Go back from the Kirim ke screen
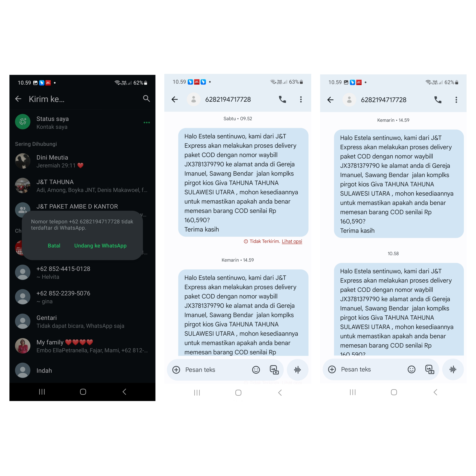The image size is (476, 476). tap(18, 99)
